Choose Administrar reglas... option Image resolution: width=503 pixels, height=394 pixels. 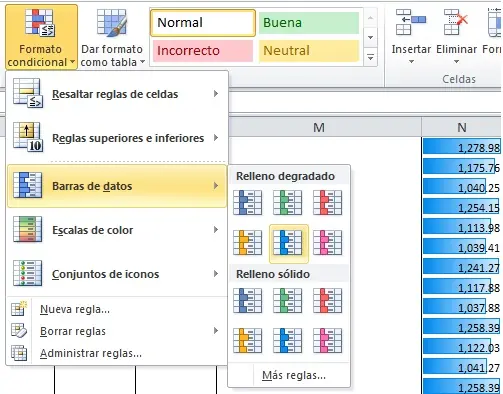click(117, 353)
